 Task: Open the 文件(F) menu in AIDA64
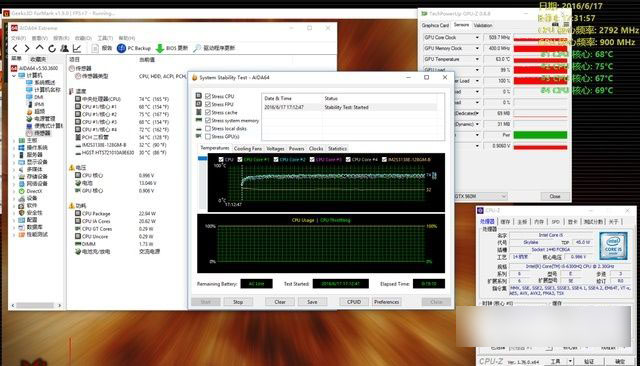pyautogui.click(x=17, y=38)
